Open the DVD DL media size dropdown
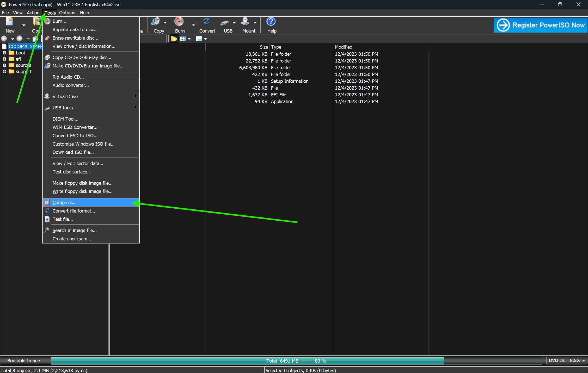This screenshot has width=588, height=373. (x=584, y=361)
